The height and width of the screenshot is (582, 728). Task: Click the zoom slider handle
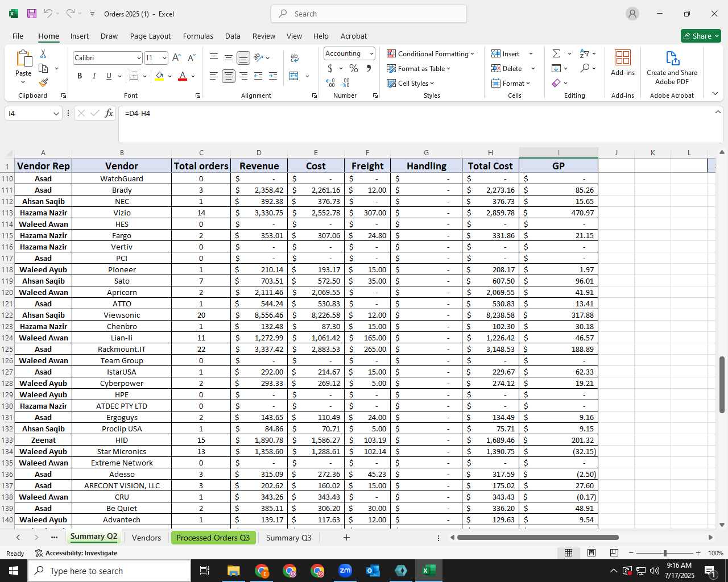[x=665, y=553]
